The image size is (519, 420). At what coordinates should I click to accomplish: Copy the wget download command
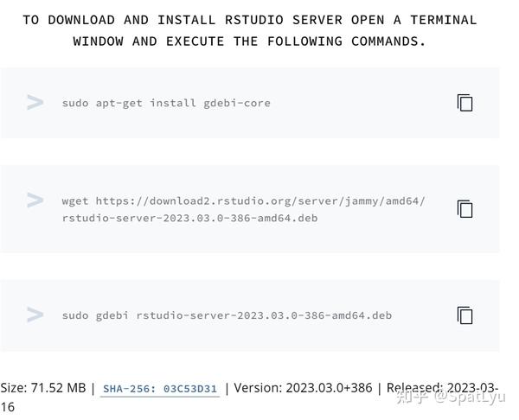(465, 209)
